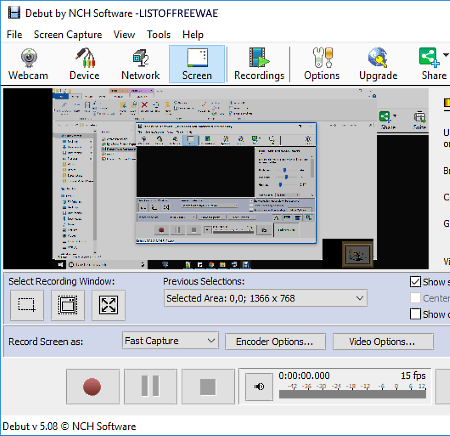Click the Upgrade toolbar icon

pos(378,64)
